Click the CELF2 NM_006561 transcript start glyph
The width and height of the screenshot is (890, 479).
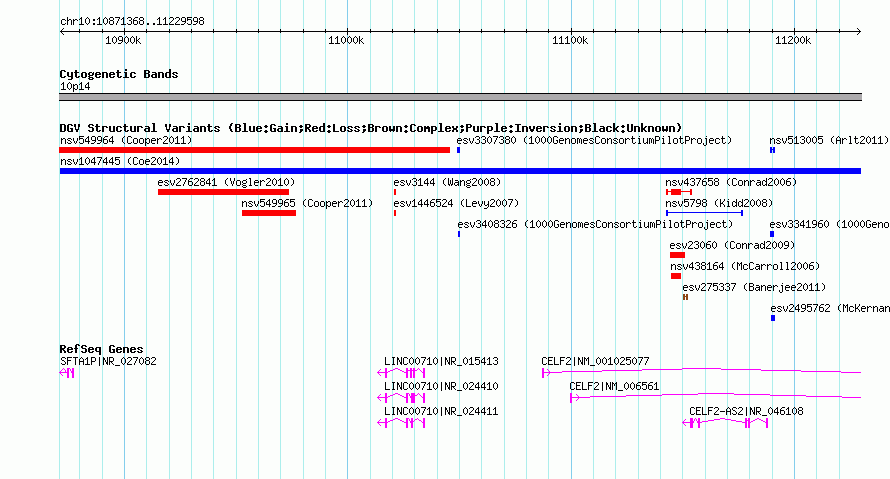click(574, 398)
